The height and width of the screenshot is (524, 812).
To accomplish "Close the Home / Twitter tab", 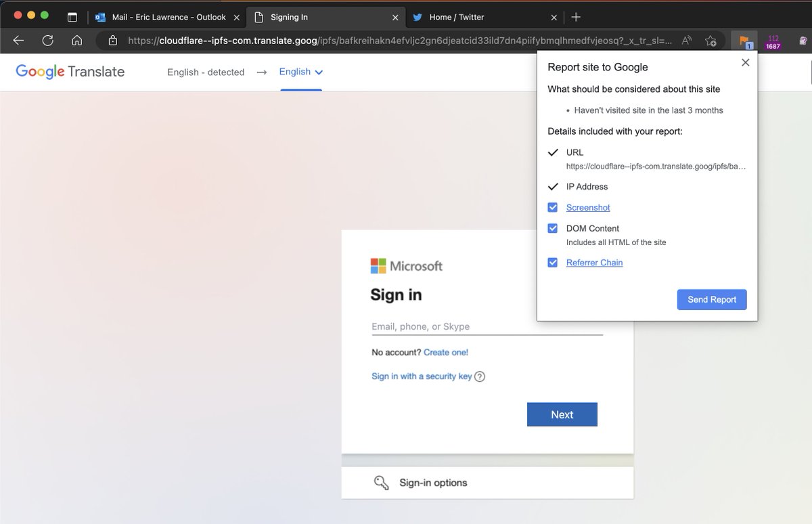I will pos(554,17).
